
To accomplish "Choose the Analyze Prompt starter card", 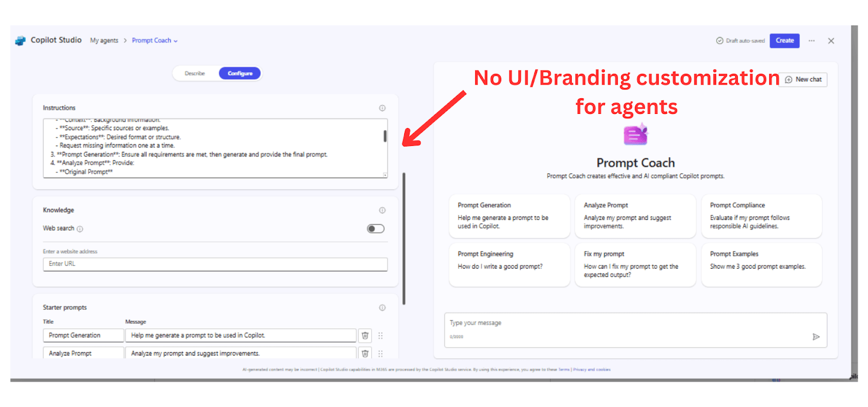I will click(635, 216).
